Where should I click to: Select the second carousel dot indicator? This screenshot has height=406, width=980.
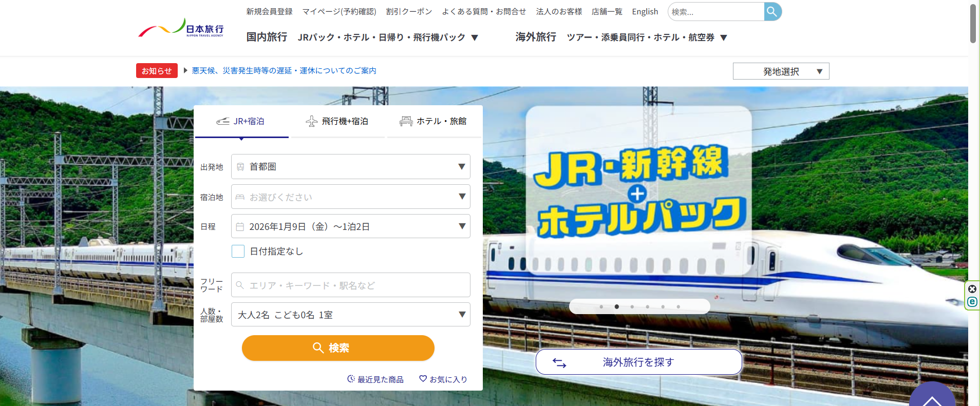[617, 306]
